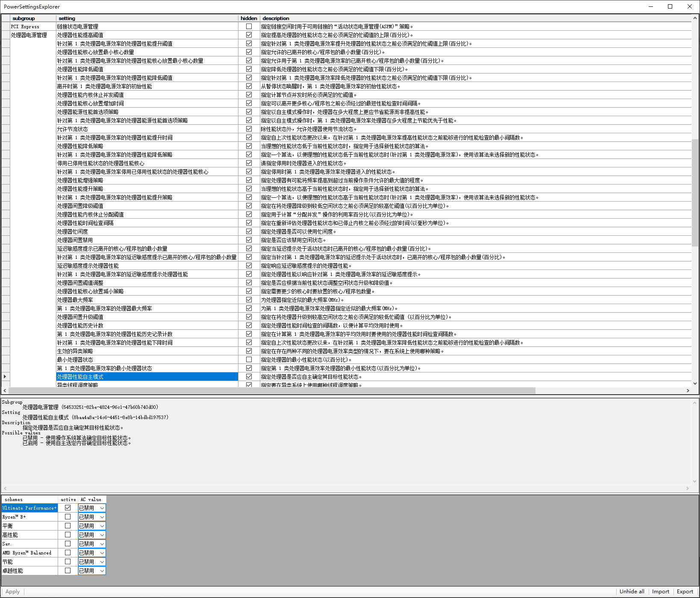Select the 处理器闲置禁用 setting
Screen dimensions: 700x598
click(147, 240)
